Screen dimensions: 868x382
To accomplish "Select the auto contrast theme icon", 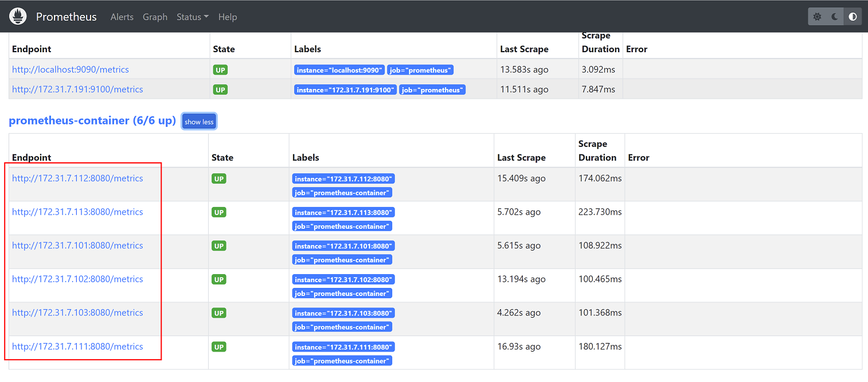I will pyautogui.click(x=853, y=17).
